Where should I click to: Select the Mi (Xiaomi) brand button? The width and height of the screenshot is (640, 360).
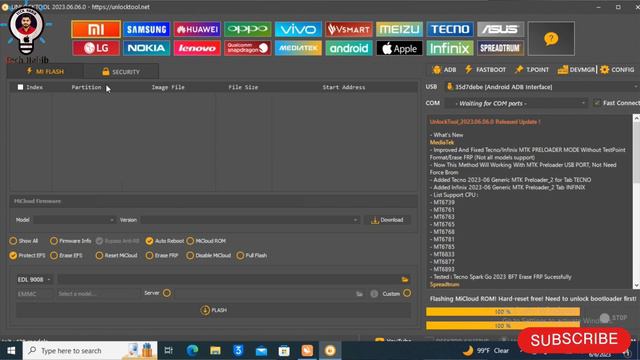pyautogui.click(x=96, y=29)
